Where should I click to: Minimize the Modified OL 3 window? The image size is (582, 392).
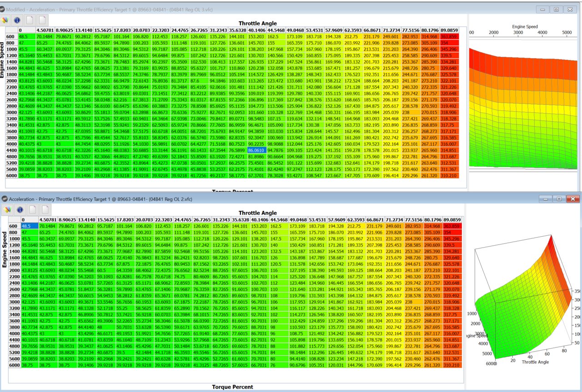[x=542, y=9]
